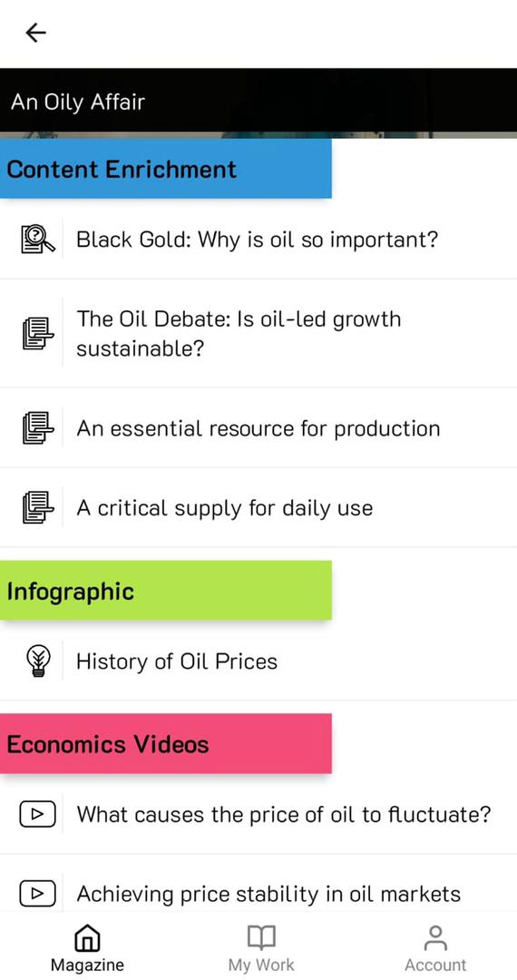517x980 pixels.
Task: Click play icon for Achieving price stability
Action: (x=38, y=894)
